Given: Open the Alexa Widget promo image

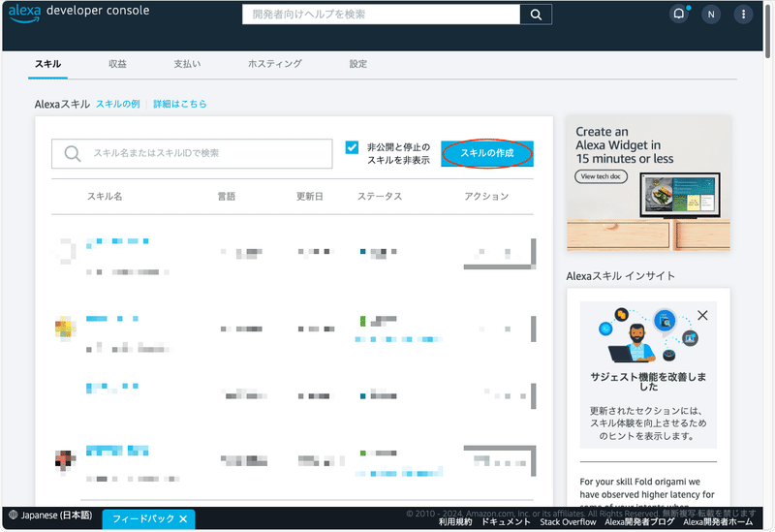Looking at the screenshot, I should (648, 183).
